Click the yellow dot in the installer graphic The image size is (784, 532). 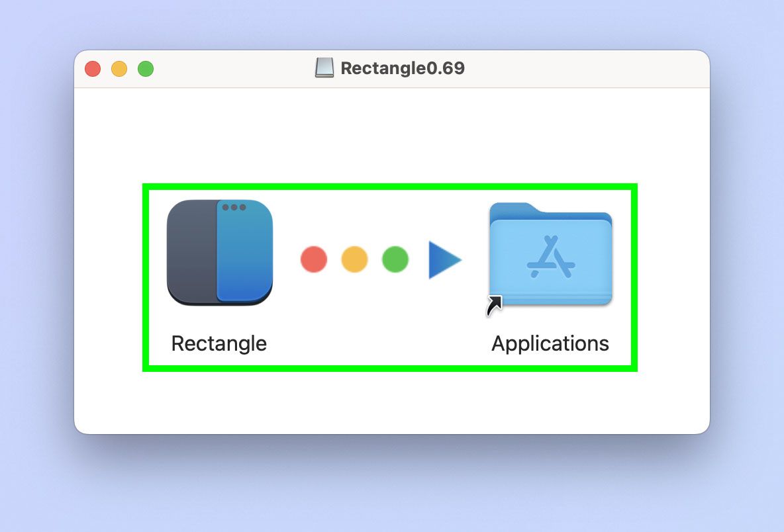354,259
